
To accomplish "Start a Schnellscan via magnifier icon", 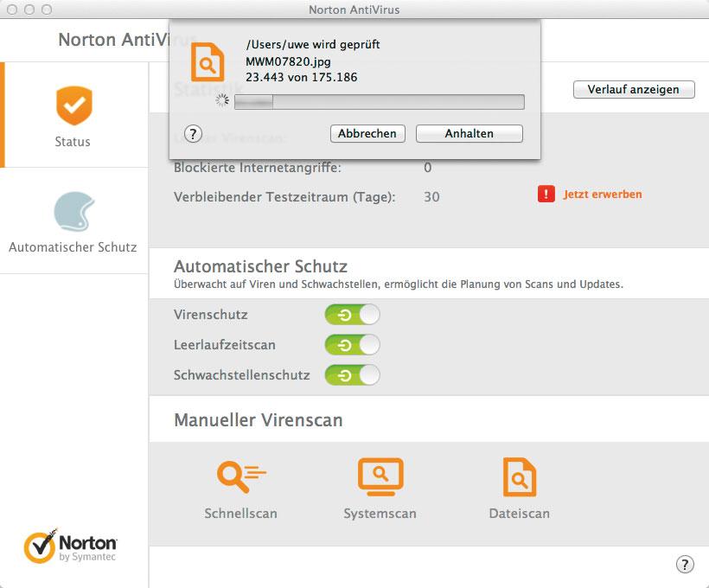I will [x=241, y=476].
